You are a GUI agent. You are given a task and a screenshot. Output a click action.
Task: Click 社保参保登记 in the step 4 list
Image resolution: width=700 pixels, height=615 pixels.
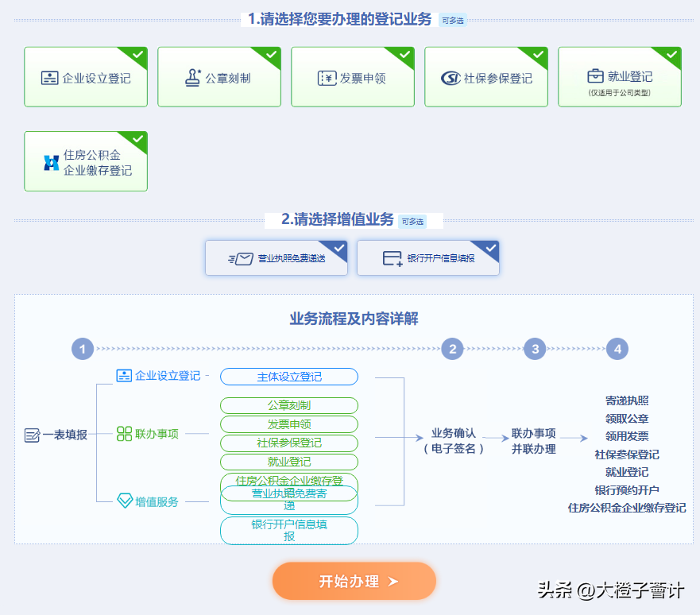tap(627, 454)
